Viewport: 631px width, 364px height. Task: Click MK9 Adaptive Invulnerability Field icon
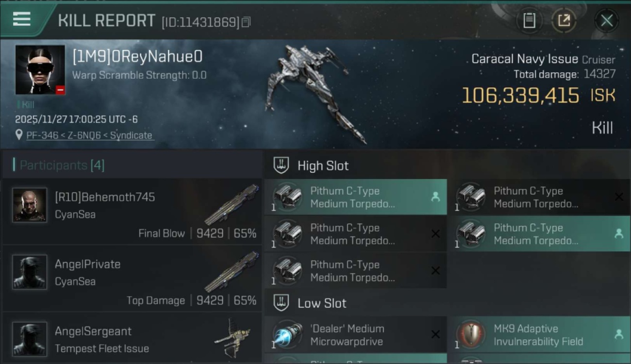tap(470, 335)
